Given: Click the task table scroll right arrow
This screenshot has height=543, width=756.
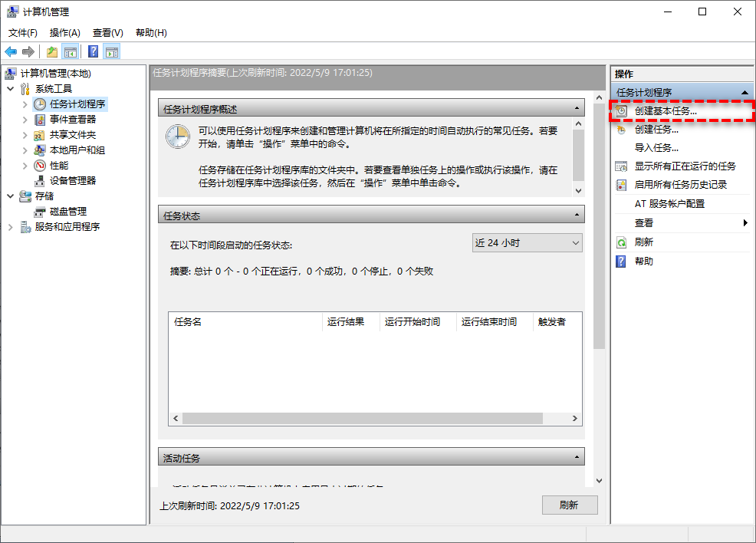Looking at the screenshot, I should [575, 418].
